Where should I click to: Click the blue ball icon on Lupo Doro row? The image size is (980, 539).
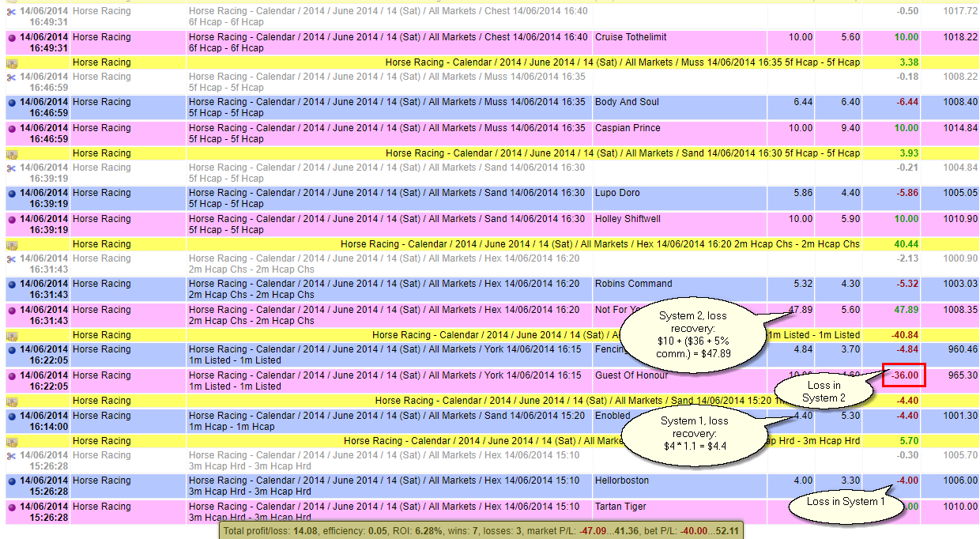point(11,193)
